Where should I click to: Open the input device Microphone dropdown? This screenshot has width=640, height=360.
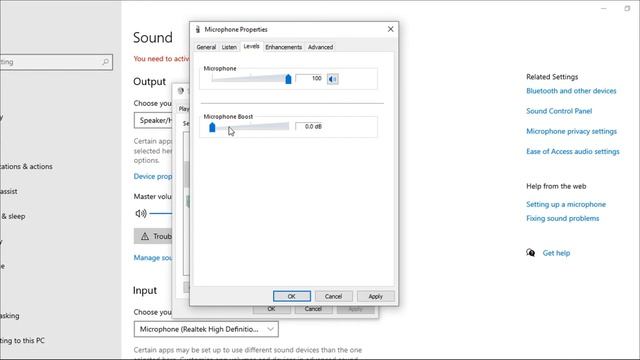point(206,329)
